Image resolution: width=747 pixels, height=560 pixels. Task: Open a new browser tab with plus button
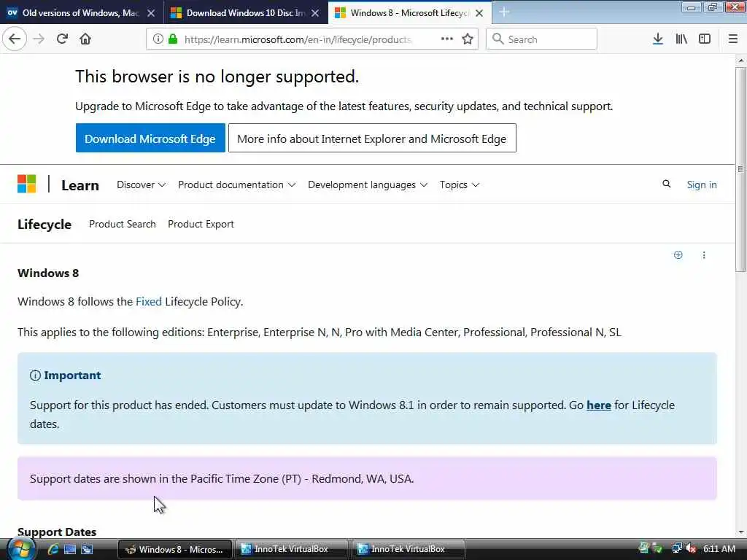504,12
